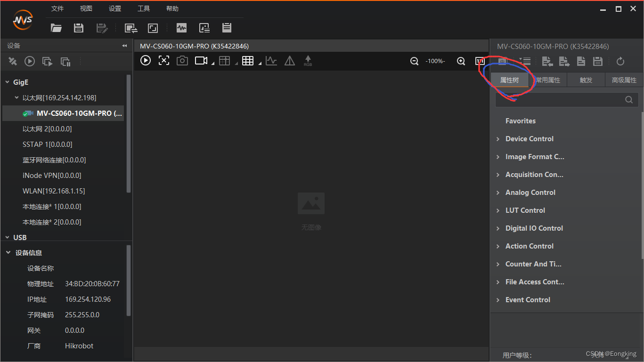Click batch stop grabbing icon in device panel
Screen dimensions: 644x362
[x=65, y=61]
